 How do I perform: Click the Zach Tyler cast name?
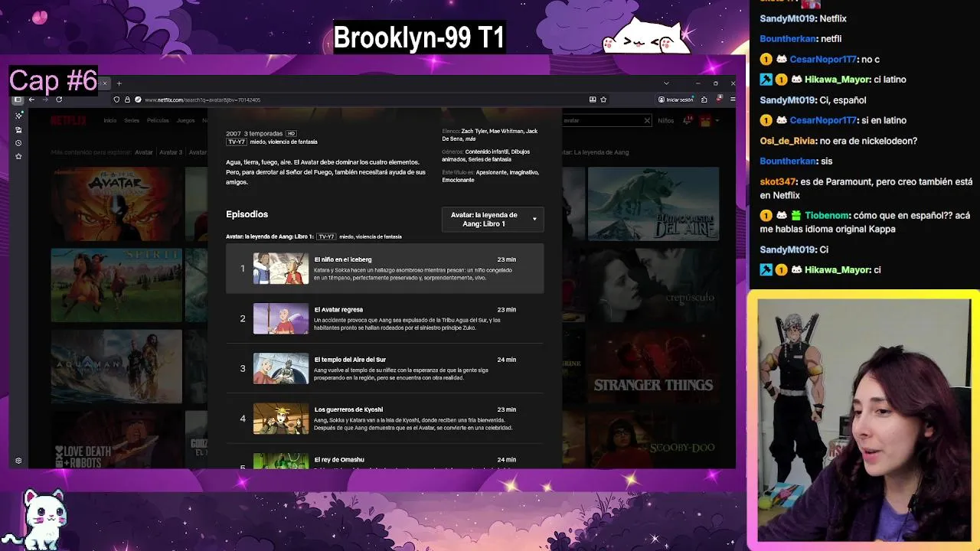pos(475,131)
